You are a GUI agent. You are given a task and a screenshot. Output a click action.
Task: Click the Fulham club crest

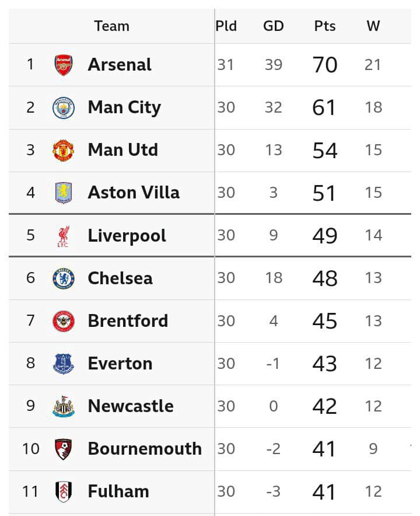point(64,491)
